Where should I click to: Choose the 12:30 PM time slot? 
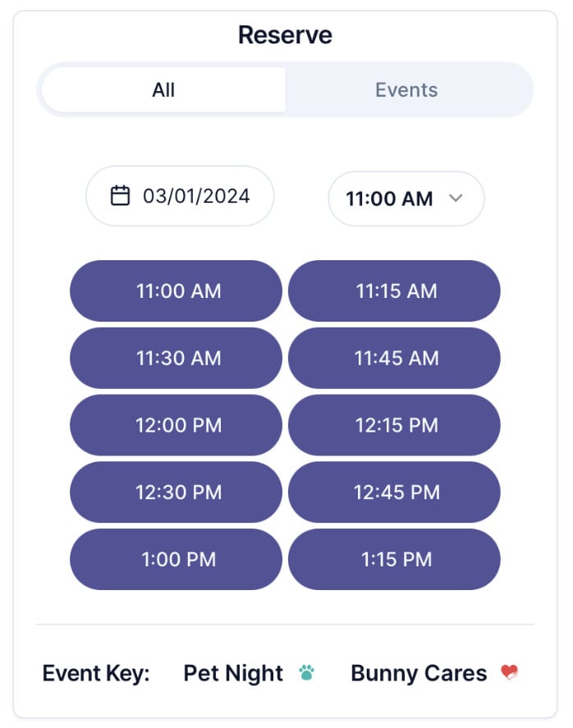(176, 492)
